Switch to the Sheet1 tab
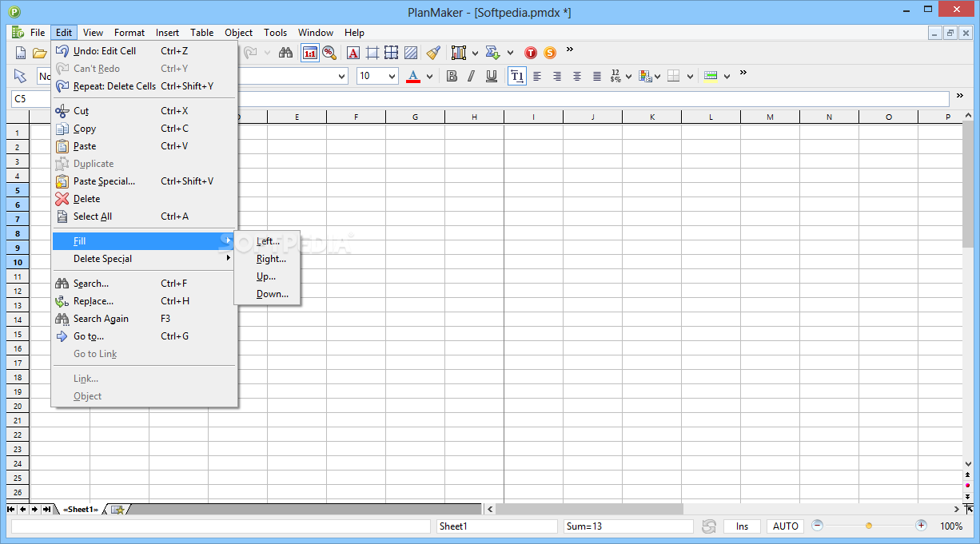980x544 pixels. pos(80,509)
